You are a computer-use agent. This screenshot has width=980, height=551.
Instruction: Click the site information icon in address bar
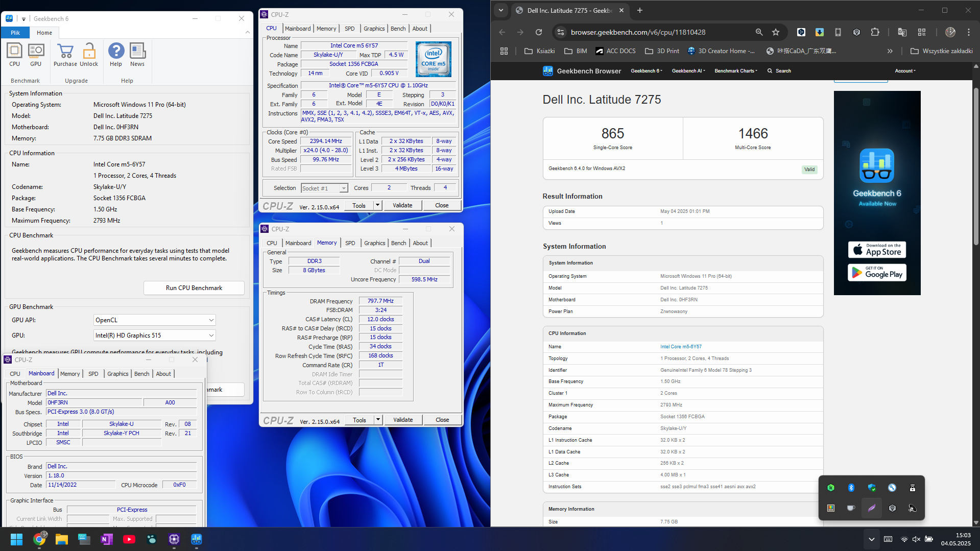(560, 32)
